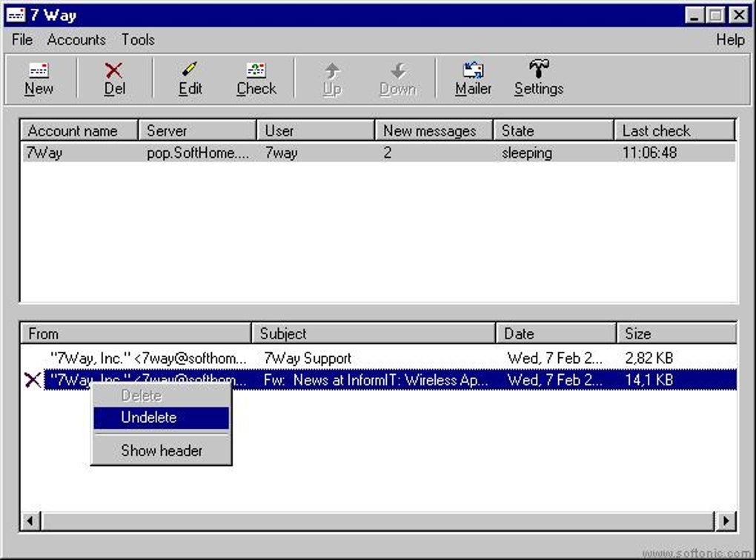Screen dimensions: 756x560
Task: Open the File menu
Action: click(22, 39)
